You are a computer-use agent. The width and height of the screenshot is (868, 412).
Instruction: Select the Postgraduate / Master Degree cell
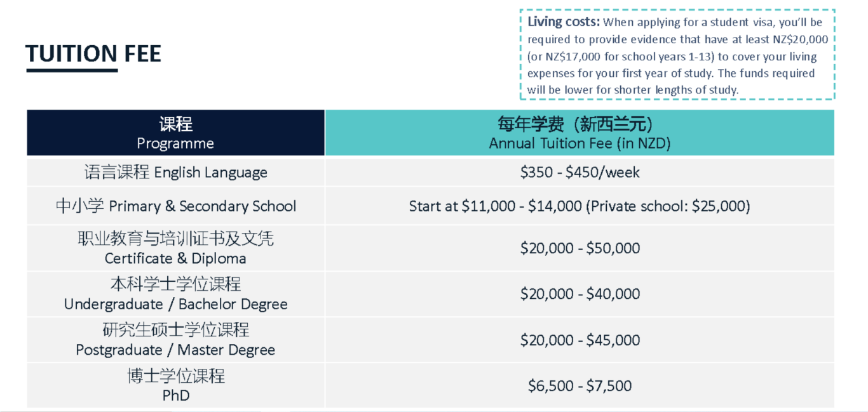[x=175, y=340]
